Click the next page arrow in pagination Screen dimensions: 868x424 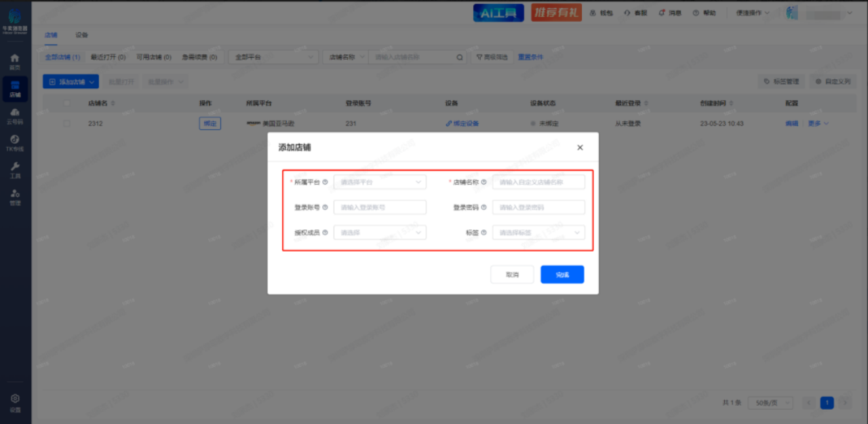coord(845,403)
